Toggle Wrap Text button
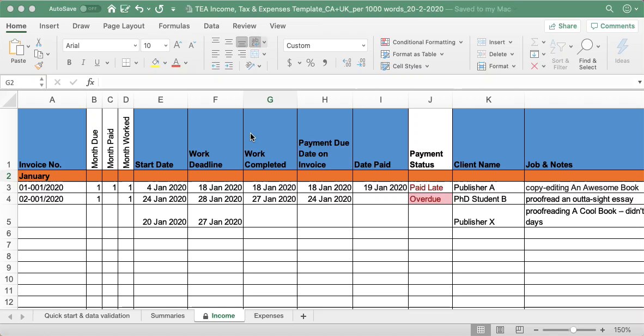 click(x=255, y=42)
